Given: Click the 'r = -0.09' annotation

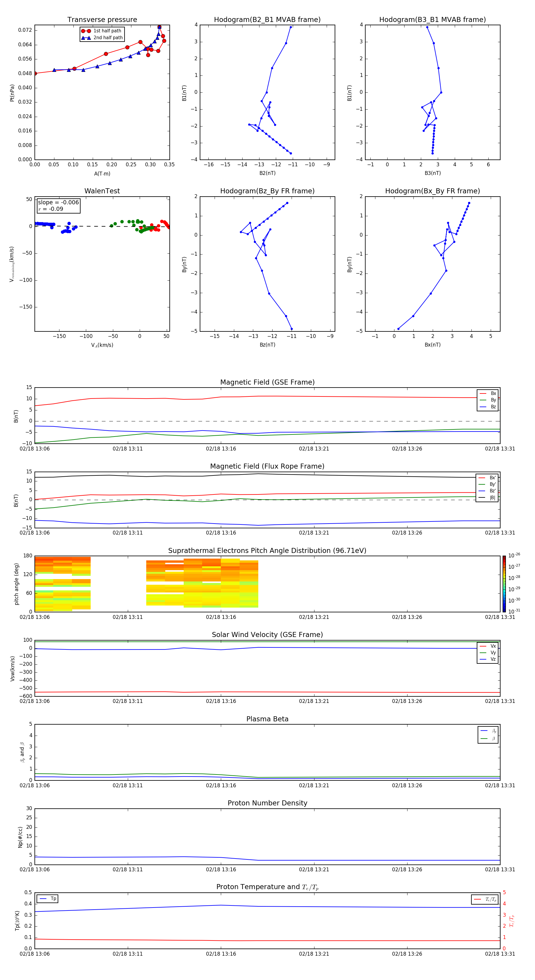Looking at the screenshot, I should click(51, 209).
